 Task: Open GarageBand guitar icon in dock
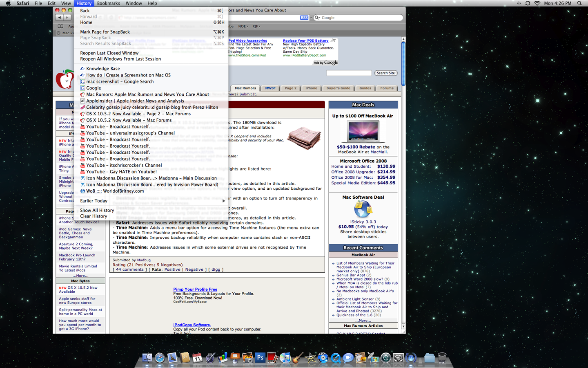tap(298, 358)
